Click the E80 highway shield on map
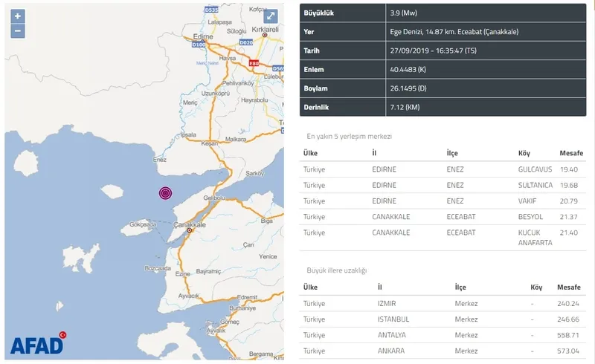The image size is (595, 364). [254, 63]
